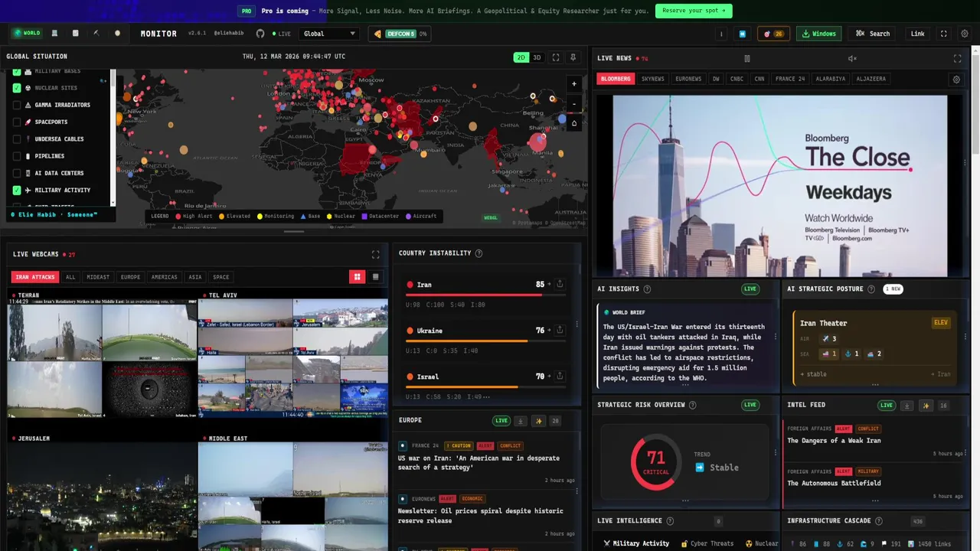The height and width of the screenshot is (551, 980).
Task: Uncheck the Nuclear Sites layer
Action: click(x=17, y=88)
